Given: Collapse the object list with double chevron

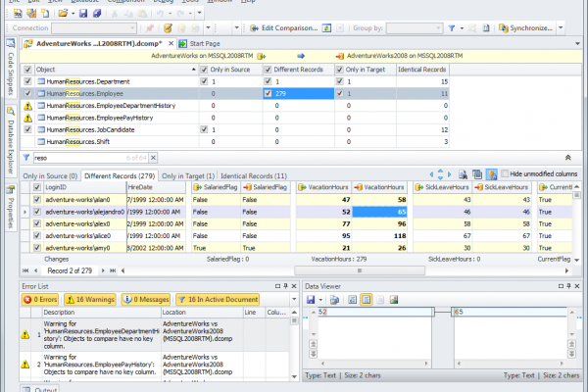Looking at the screenshot, I should [568, 158].
